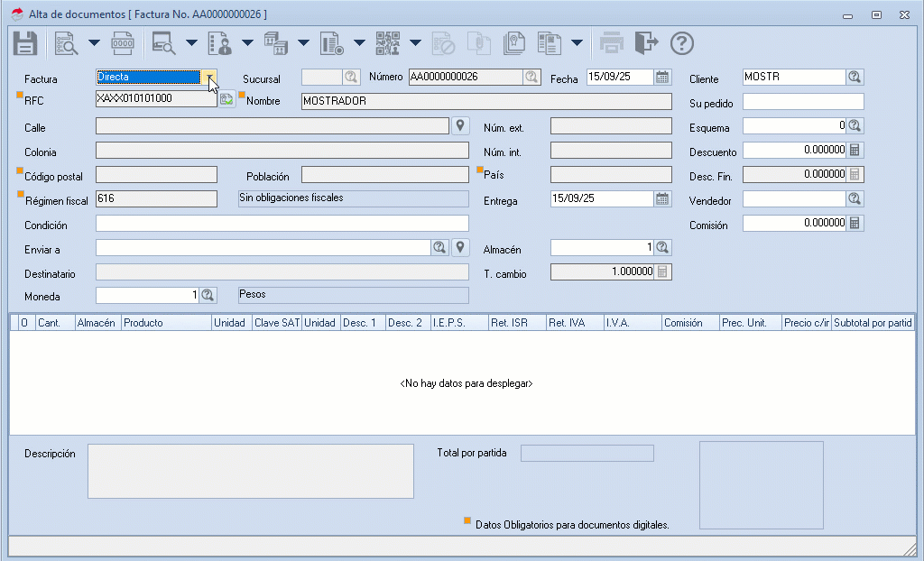Click the QR code toolbar icon
Screen dimensions: 924x561
(388, 42)
